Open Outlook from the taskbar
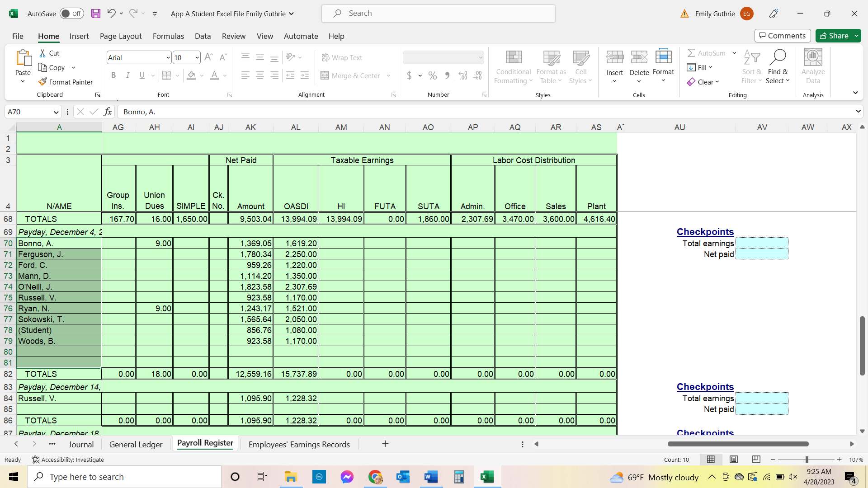Image resolution: width=868 pixels, height=488 pixels. coord(403,477)
